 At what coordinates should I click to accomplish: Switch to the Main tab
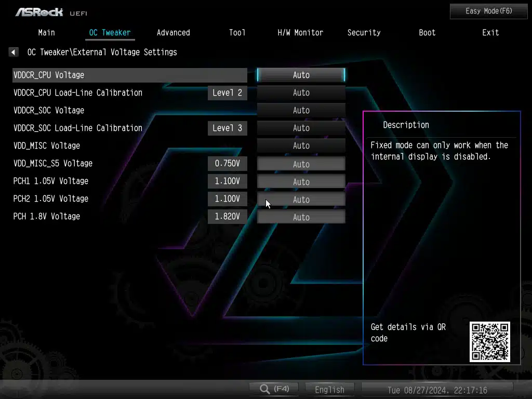point(46,32)
